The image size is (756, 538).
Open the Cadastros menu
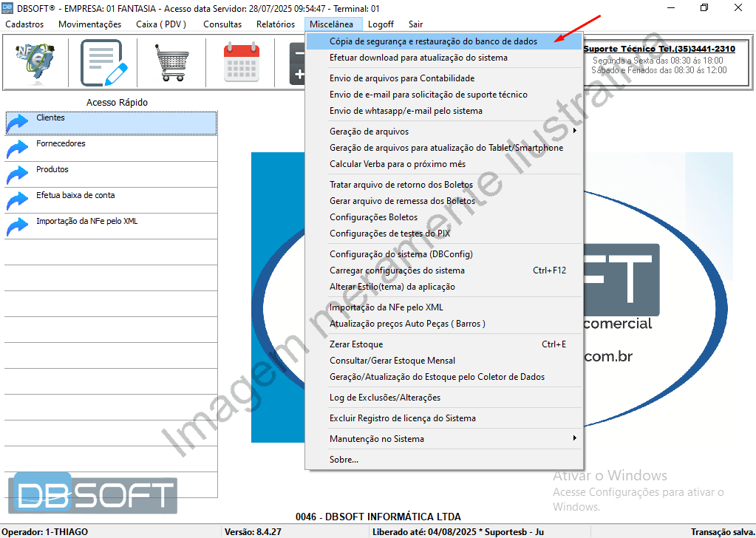click(26, 24)
